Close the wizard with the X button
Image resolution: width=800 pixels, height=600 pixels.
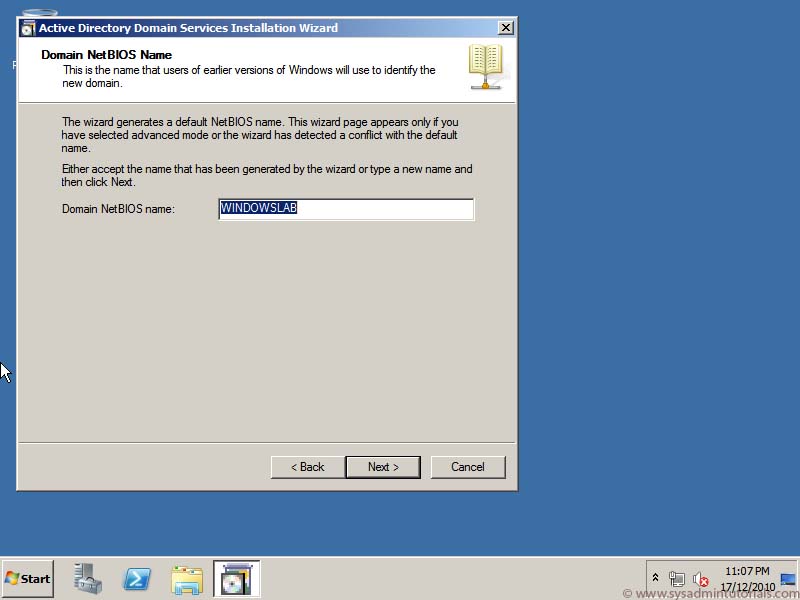click(x=505, y=27)
